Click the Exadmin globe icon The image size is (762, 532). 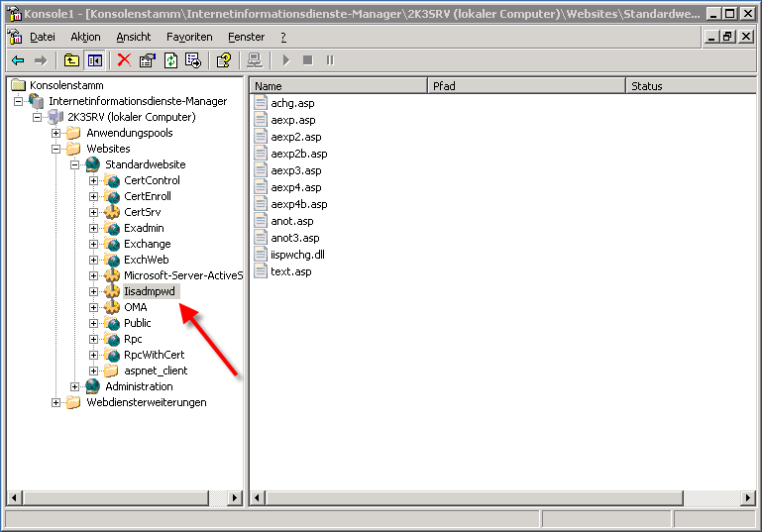[112, 228]
